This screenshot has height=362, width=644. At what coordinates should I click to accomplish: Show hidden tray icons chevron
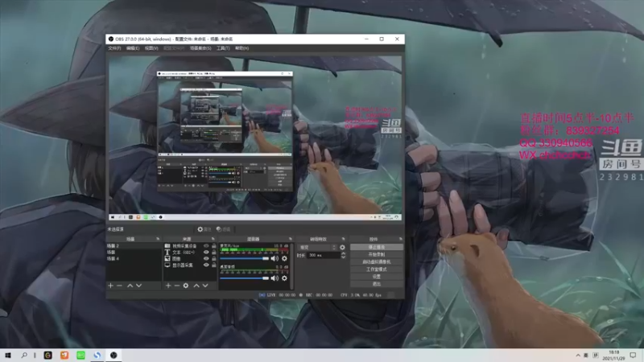(x=578, y=356)
